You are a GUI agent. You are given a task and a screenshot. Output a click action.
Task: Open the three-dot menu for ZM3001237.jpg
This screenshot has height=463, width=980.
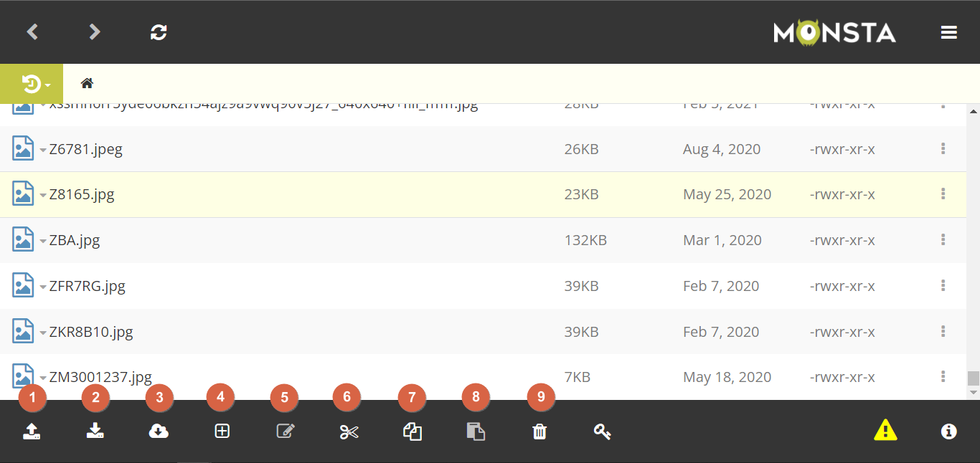(943, 376)
